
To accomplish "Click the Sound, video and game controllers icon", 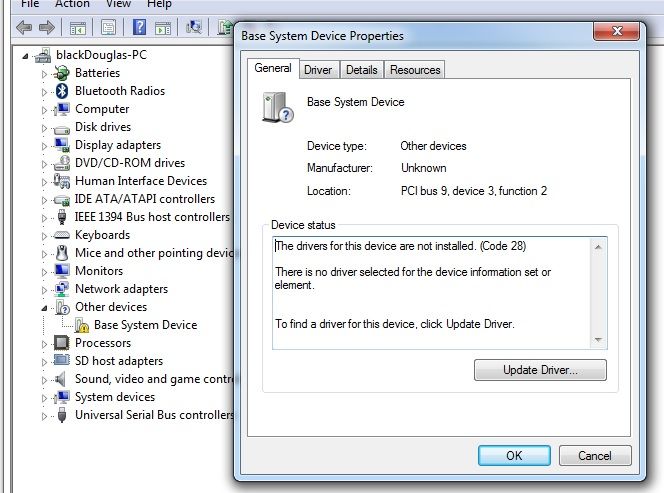I will [62, 379].
